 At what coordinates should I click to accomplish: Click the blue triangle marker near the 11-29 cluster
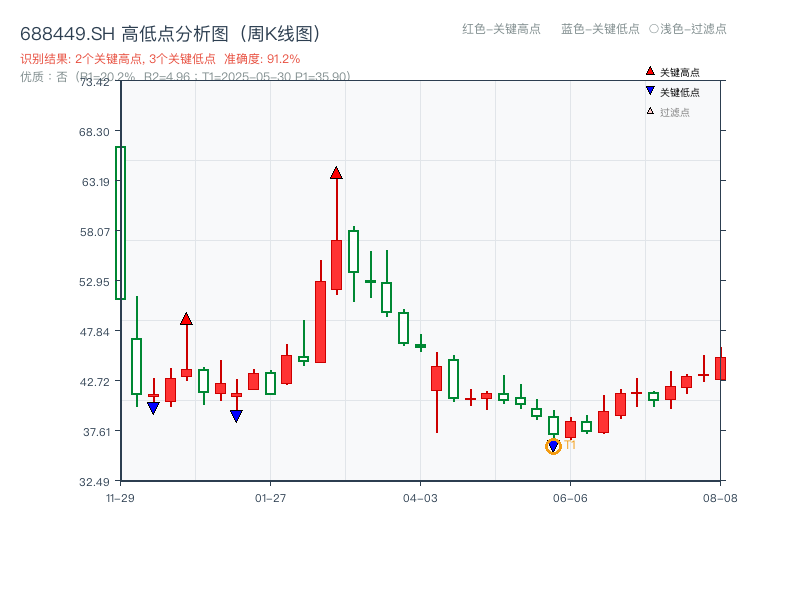[153, 406]
